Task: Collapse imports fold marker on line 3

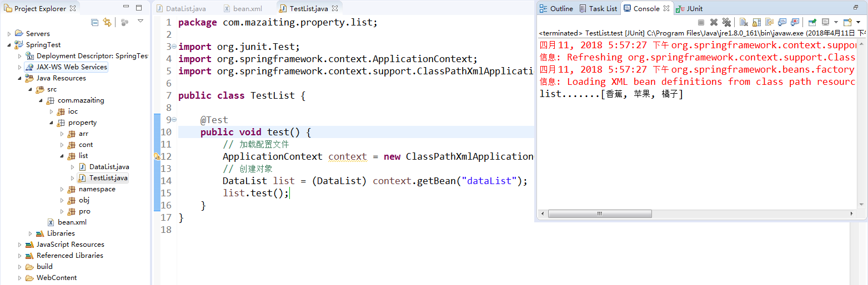Action: tap(174, 47)
